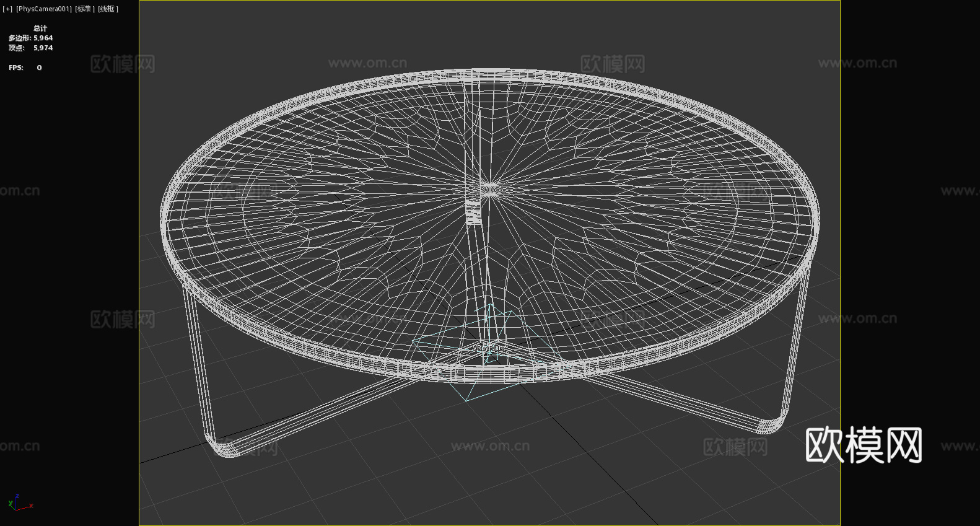The width and height of the screenshot is (980, 526).
Task: Select the table's left metal leg
Action: (x=201, y=372)
